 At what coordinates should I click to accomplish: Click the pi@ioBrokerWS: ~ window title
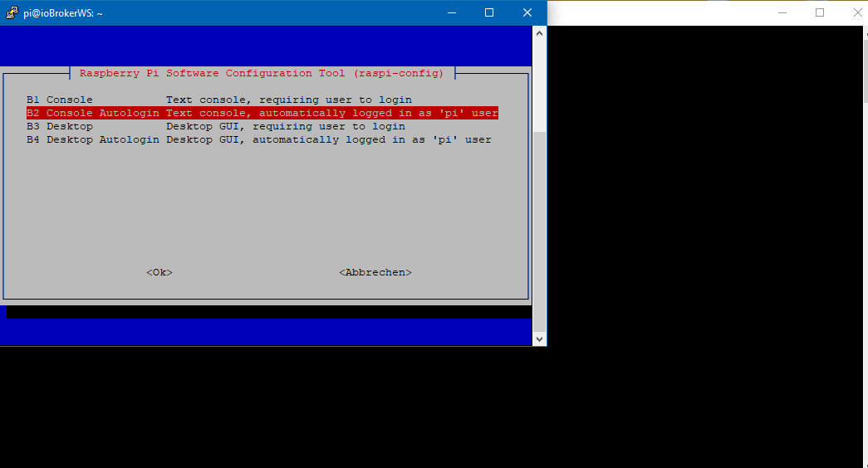62,13
